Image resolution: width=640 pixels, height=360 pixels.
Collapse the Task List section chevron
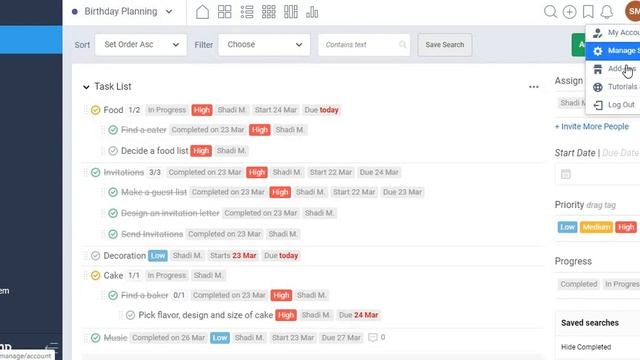tap(86, 87)
